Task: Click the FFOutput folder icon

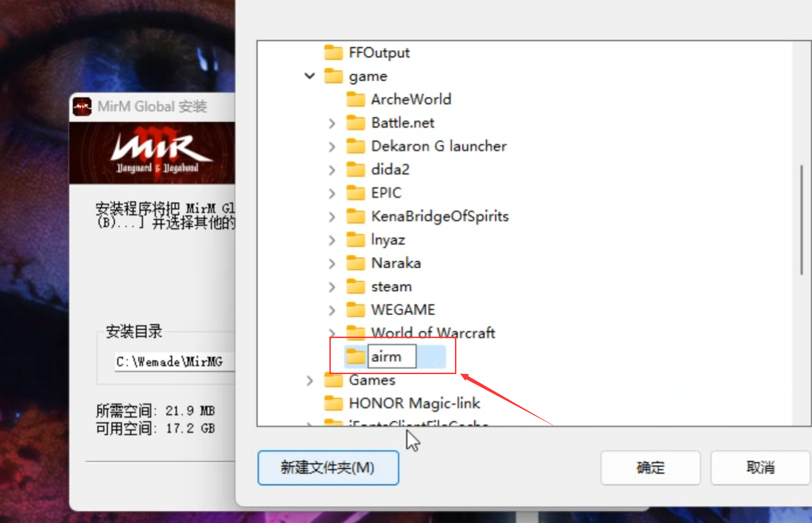Action: click(x=333, y=52)
